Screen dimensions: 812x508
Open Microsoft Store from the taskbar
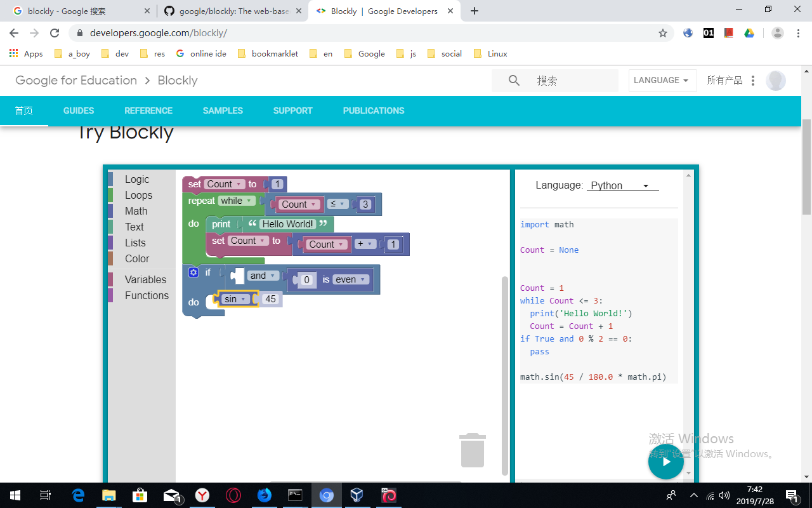[x=140, y=495]
